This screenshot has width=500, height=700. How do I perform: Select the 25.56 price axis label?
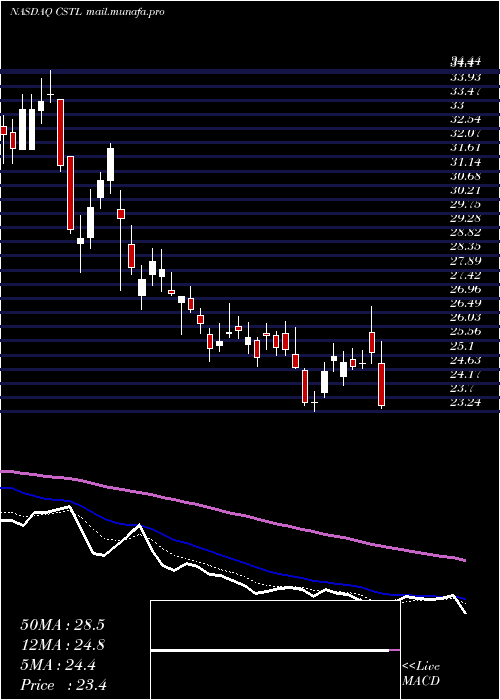465,332
